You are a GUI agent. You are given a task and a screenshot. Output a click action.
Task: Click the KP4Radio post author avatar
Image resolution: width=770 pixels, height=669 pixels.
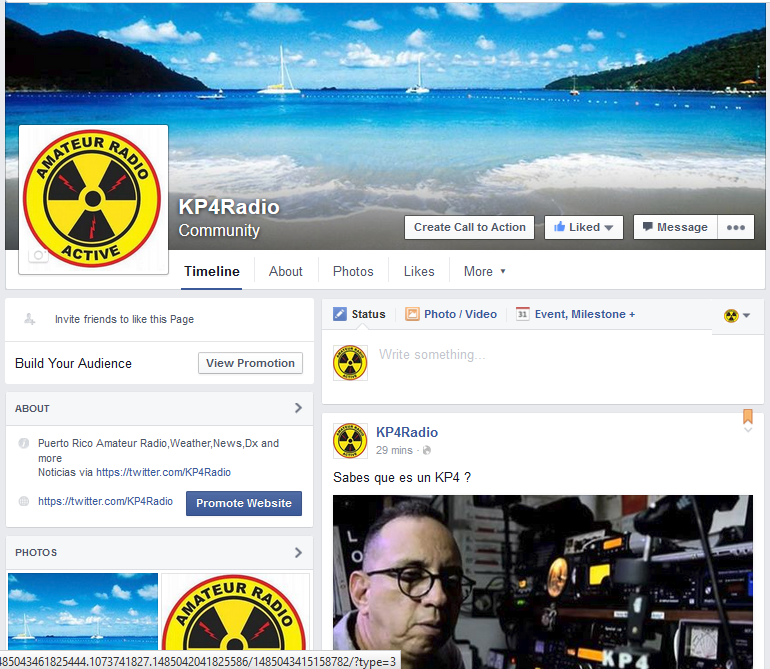(350, 441)
